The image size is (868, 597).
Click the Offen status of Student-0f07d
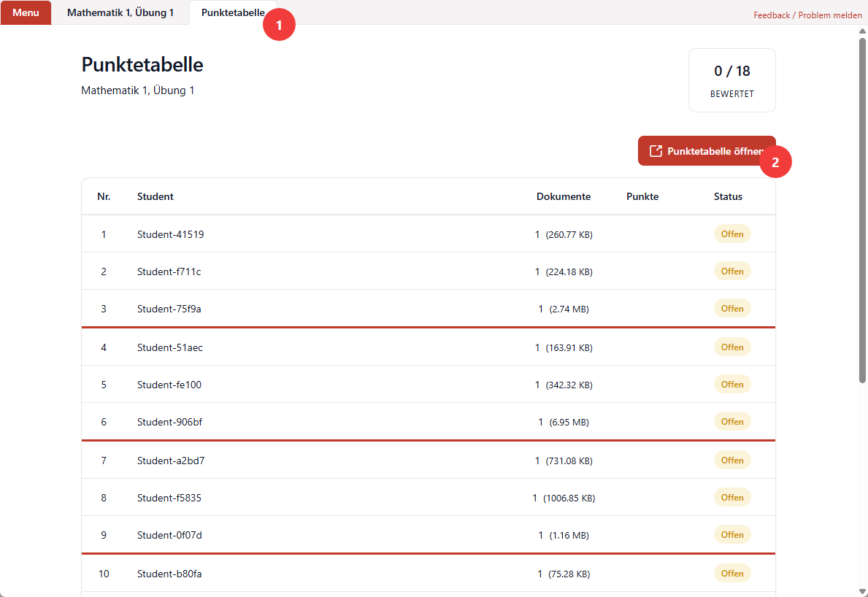click(731, 534)
